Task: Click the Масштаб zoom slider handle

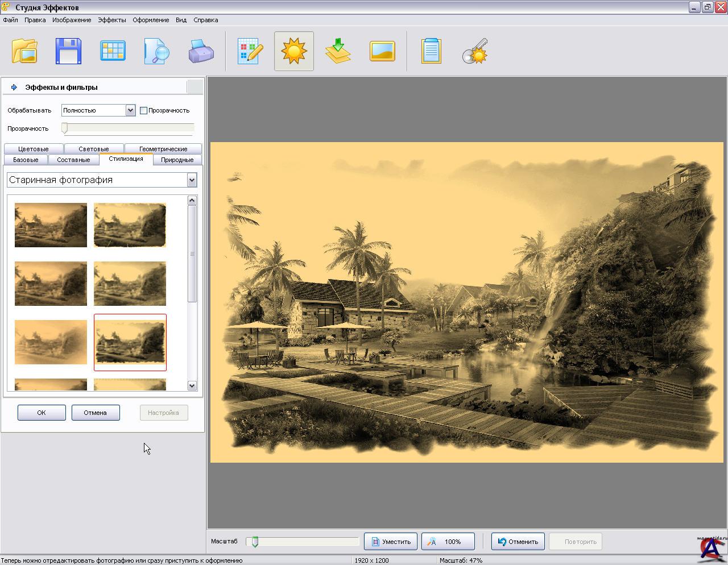Action: [255, 542]
